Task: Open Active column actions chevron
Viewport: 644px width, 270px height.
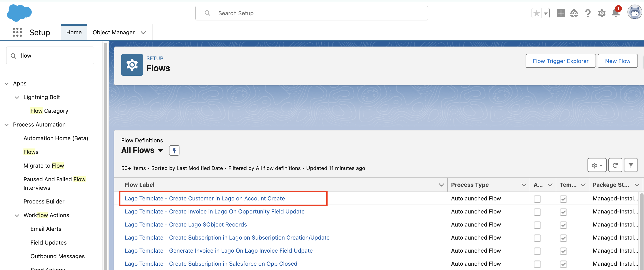Action: [x=550, y=185]
